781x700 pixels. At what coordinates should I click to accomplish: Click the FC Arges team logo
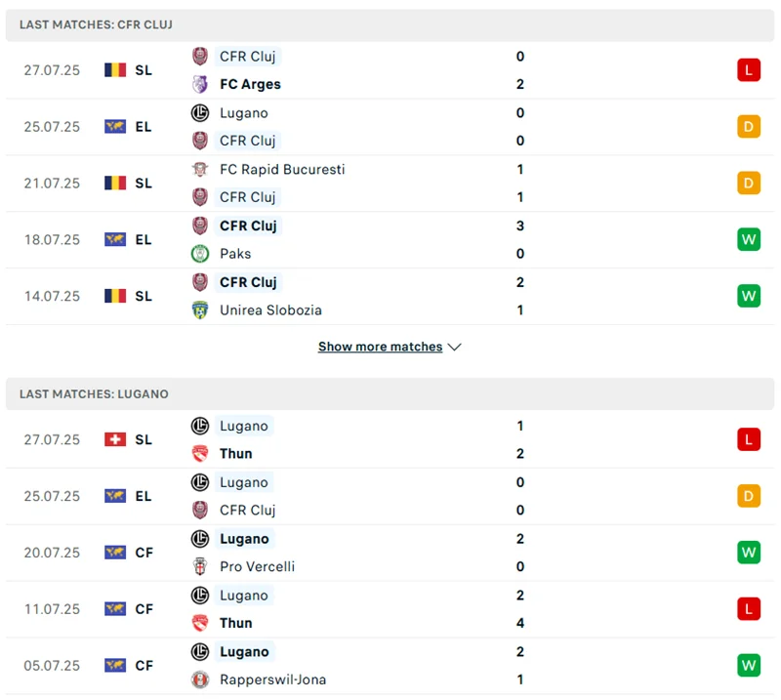pos(200,84)
